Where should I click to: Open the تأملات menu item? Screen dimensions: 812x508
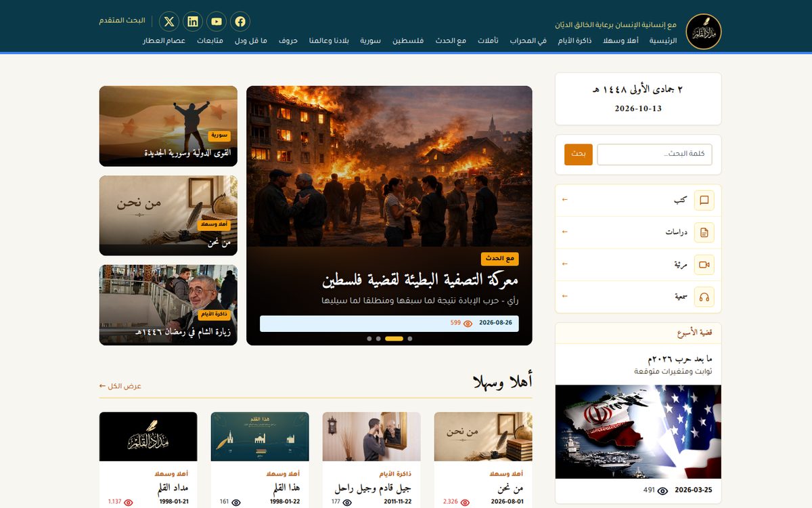pos(488,41)
